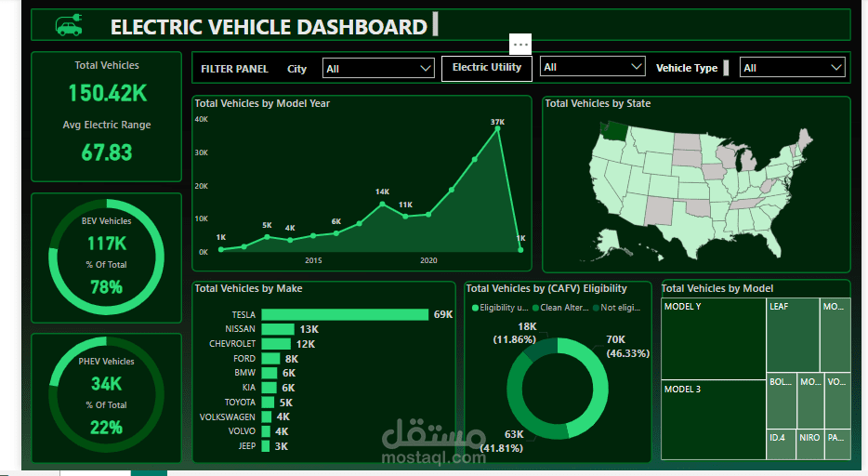Click the 2015 x-axis label
Screen dimensions: 868x476
click(x=313, y=260)
